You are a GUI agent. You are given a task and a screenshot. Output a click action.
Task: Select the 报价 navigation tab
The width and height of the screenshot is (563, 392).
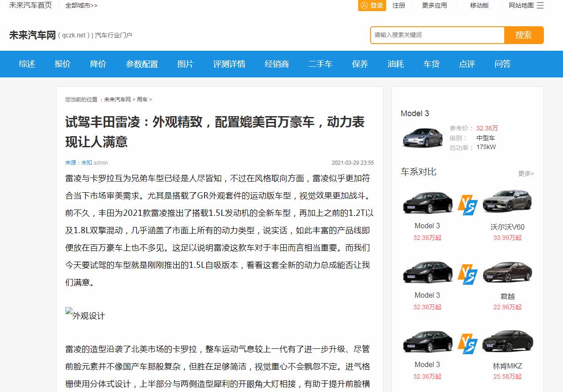[x=62, y=64]
